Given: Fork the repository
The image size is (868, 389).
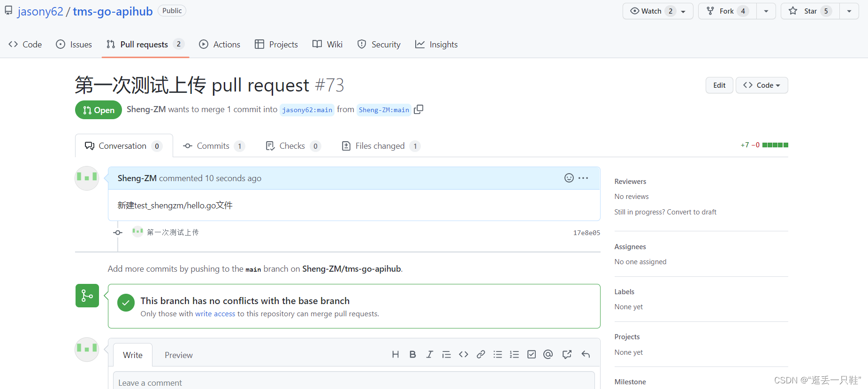Looking at the screenshot, I should pyautogui.click(x=727, y=11).
